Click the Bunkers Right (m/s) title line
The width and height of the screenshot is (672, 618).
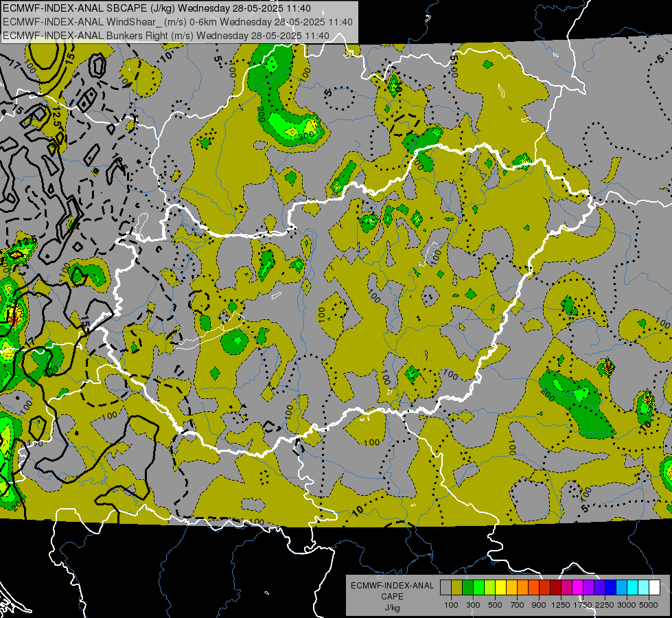click(166, 36)
